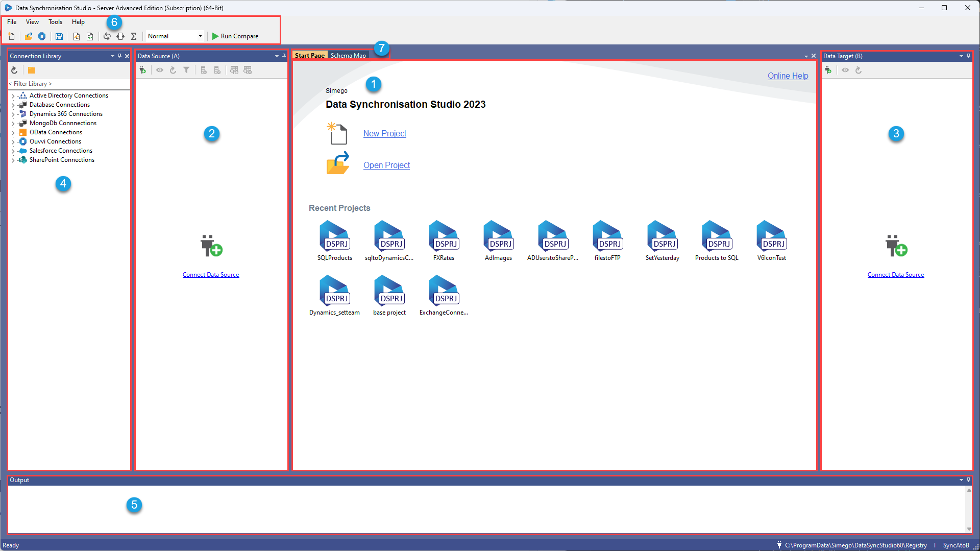Expand Database Connections node

coord(13,105)
